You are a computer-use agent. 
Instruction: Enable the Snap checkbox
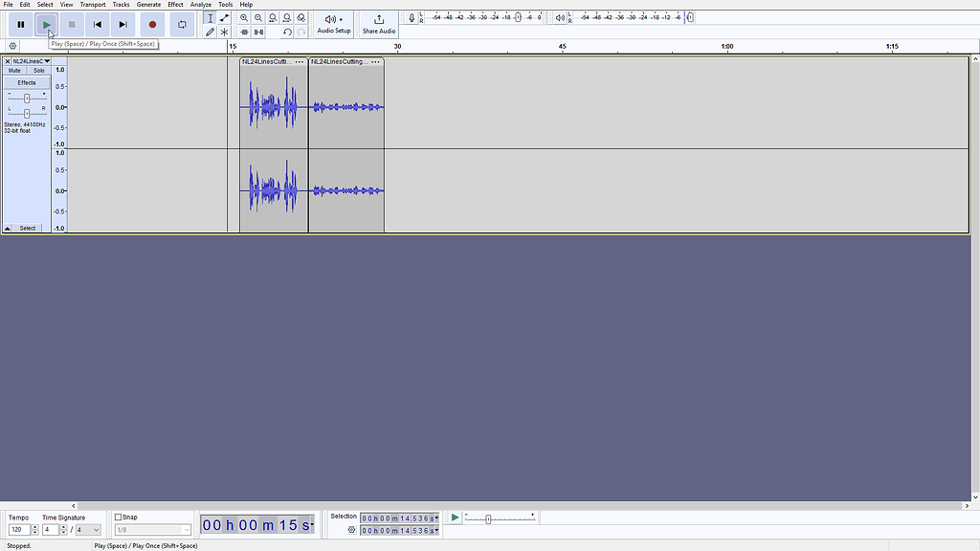[118, 518]
